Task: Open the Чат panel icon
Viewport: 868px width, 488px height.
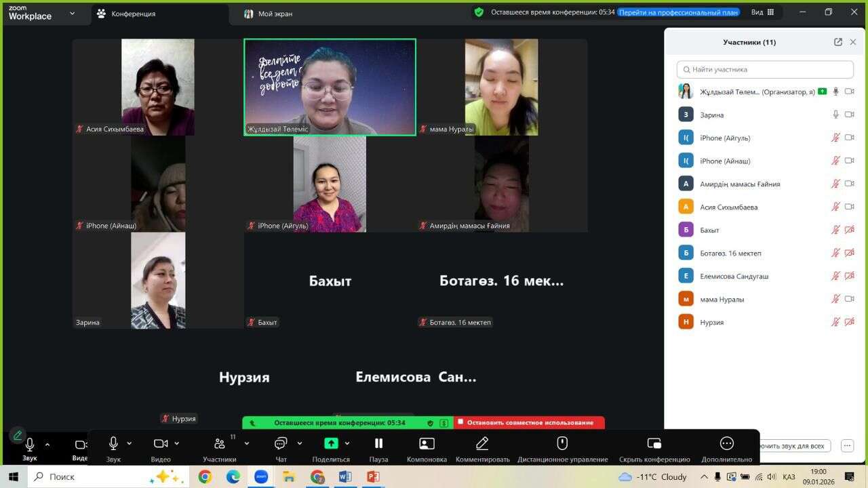Action: (x=281, y=444)
